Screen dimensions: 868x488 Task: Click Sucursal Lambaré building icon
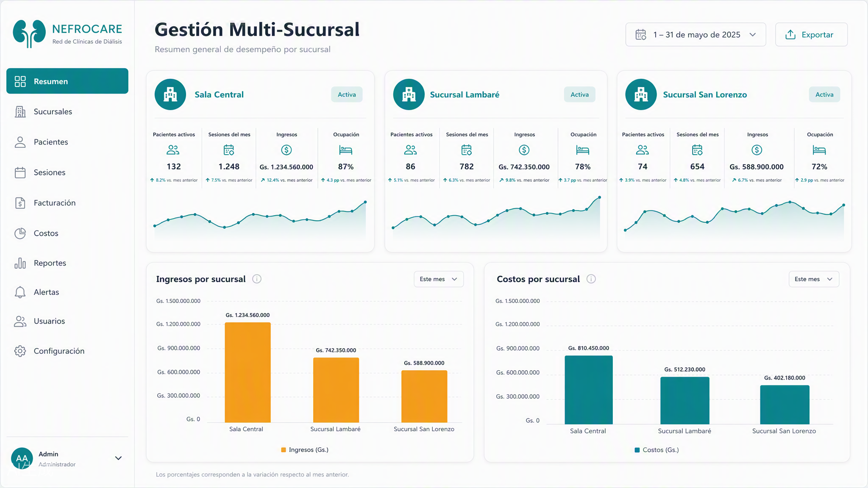click(409, 94)
